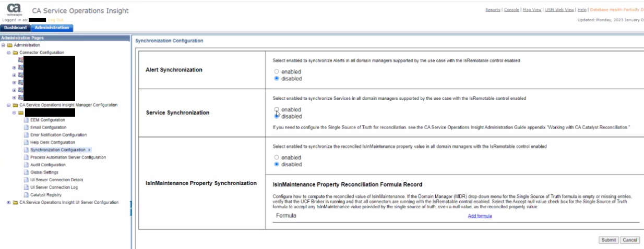Click the Add formula link

[480, 216]
